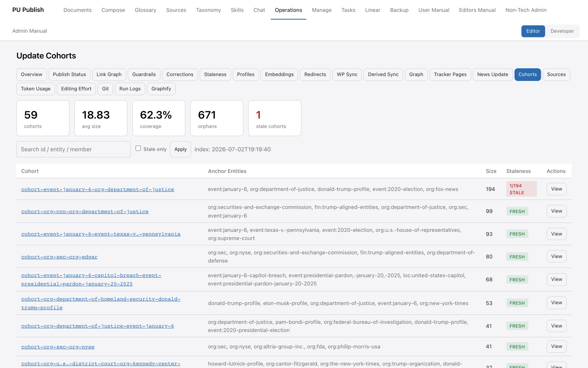The width and height of the screenshot is (588, 368).
Task: Open the Link Graph tab
Action: 109,75
